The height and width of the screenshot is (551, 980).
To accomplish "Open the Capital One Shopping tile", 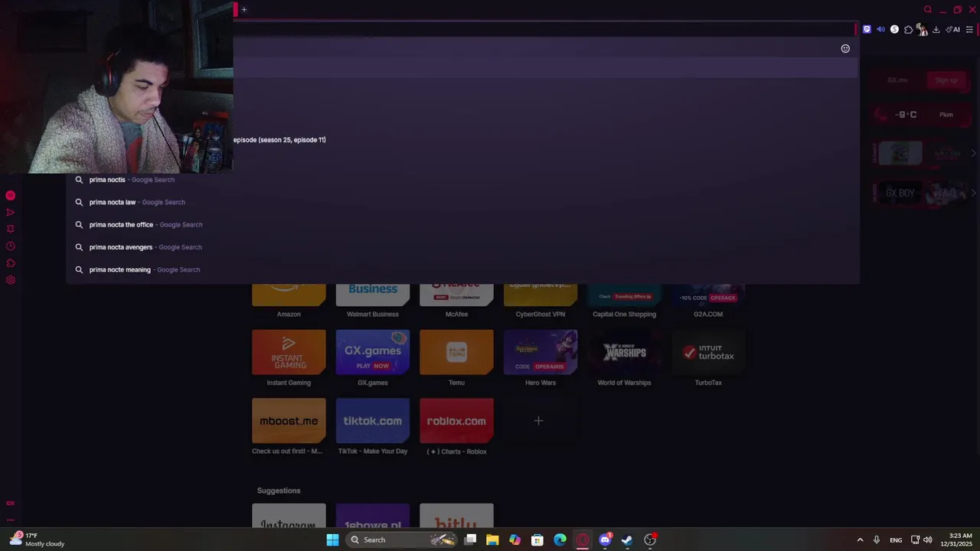I will click(624, 295).
